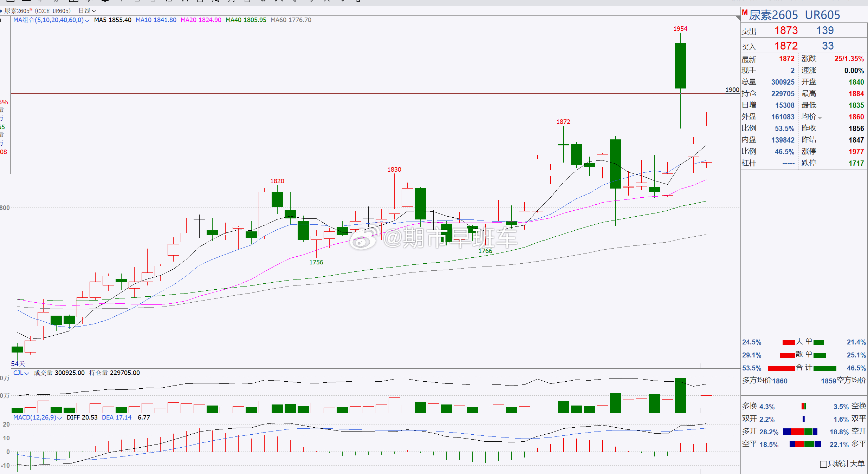This screenshot has width=868, height=474.
Task: Click the 买入 price 1872
Action: click(786, 46)
